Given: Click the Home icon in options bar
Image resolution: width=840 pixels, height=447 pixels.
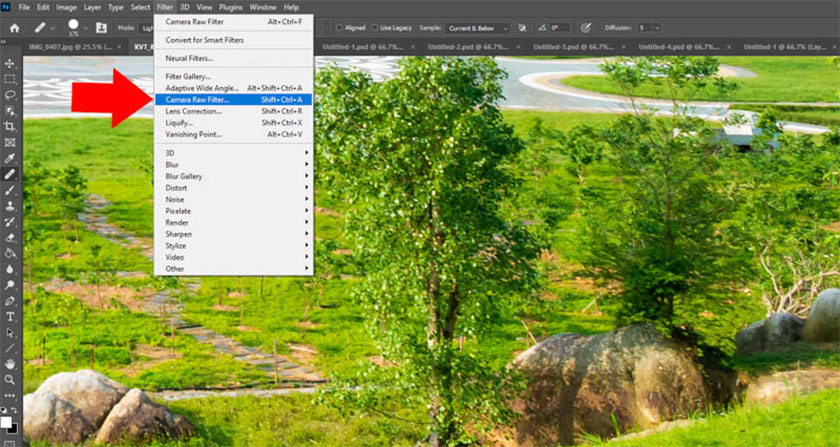Looking at the screenshot, I should [14, 28].
